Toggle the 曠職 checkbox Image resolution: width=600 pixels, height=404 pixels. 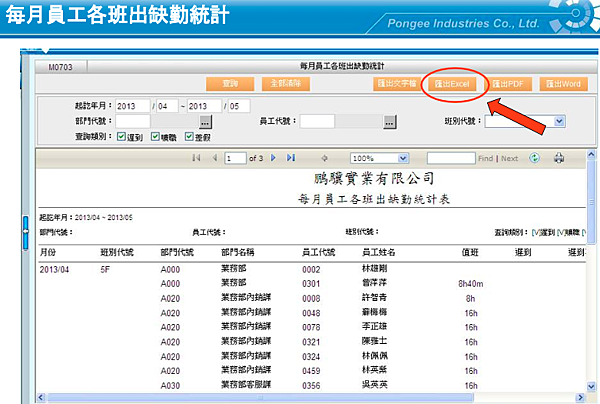(x=155, y=137)
